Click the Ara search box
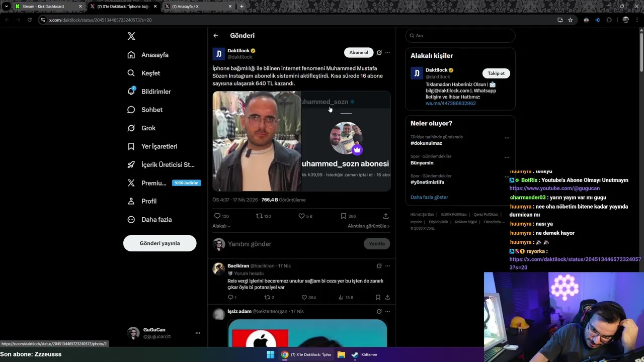 coord(460,36)
